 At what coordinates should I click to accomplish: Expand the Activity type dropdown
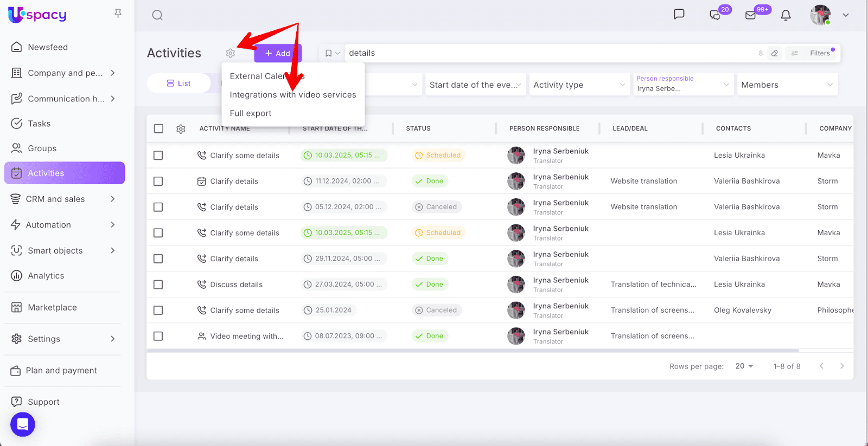[x=579, y=85]
